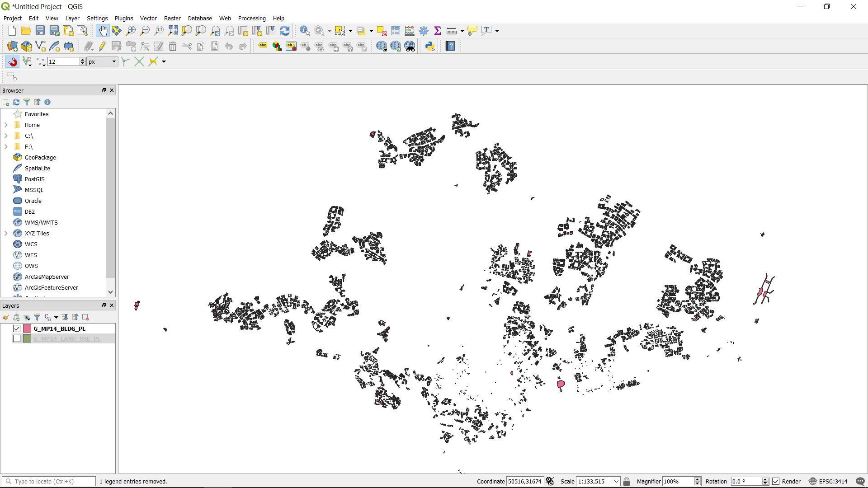Screen dimensions: 868x488
Task: Open the Scale dropdown
Action: point(616,481)
